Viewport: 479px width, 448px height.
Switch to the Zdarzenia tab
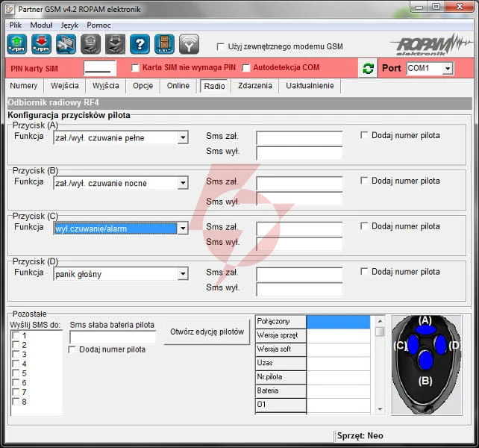(255, 86)
